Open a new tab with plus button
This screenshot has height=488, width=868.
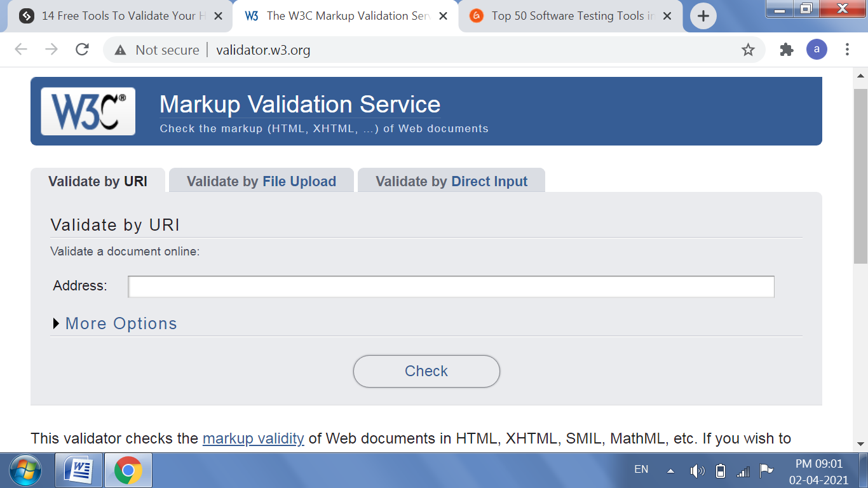tap(703, 17)
